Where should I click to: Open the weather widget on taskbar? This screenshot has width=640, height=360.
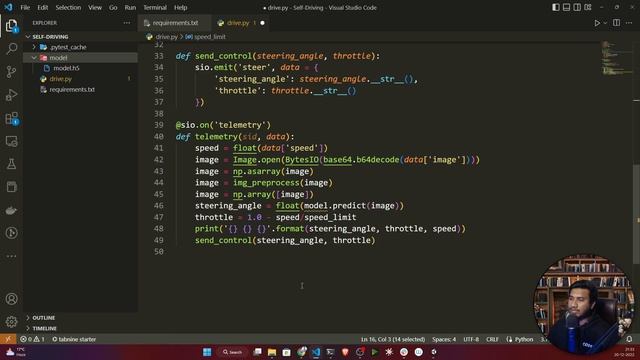point(15,352)
